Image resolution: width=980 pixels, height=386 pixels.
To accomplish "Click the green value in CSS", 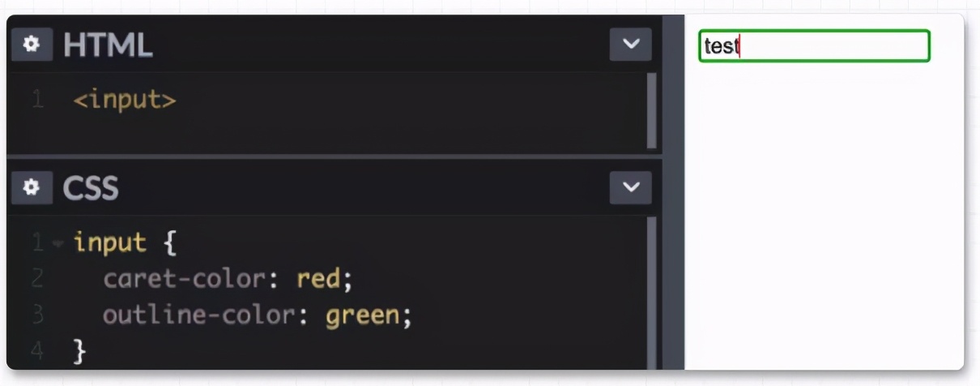I will pos(362,315).
